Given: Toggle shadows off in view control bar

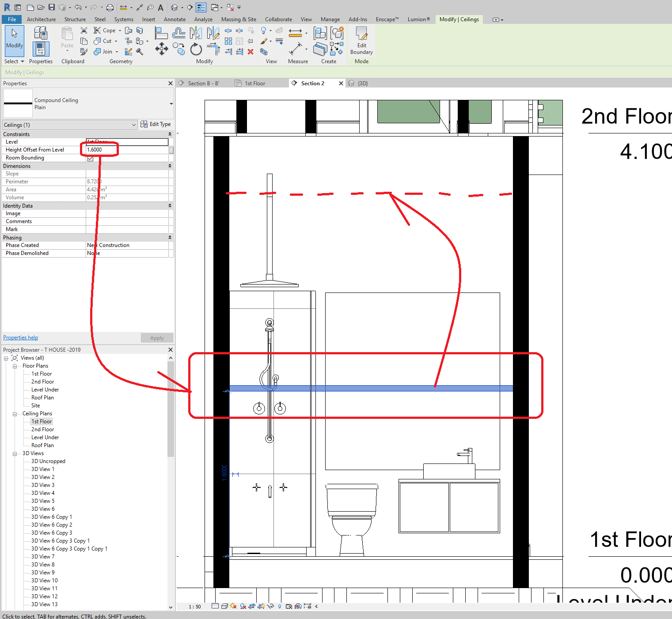Looking at the screenshot, I should 233,606.
